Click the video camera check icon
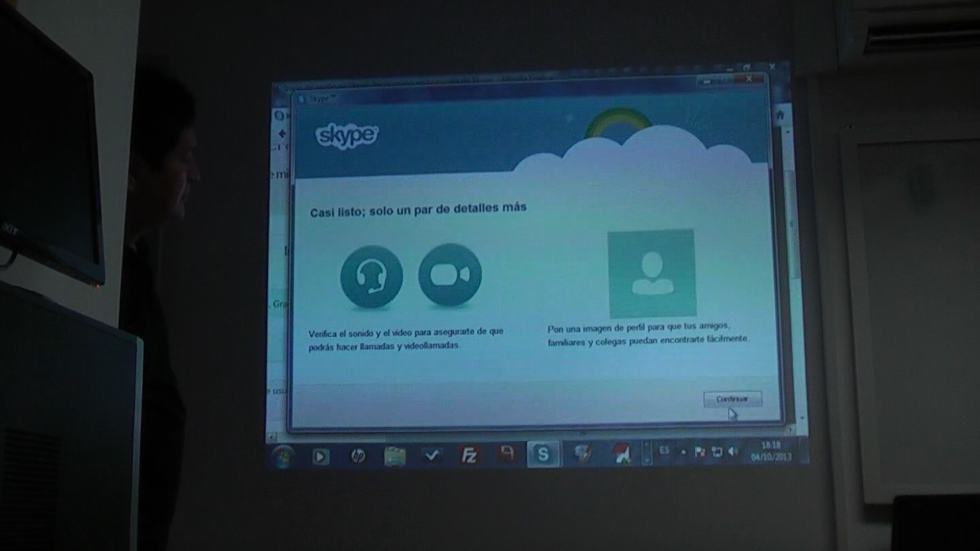 (x=450, y=274)
